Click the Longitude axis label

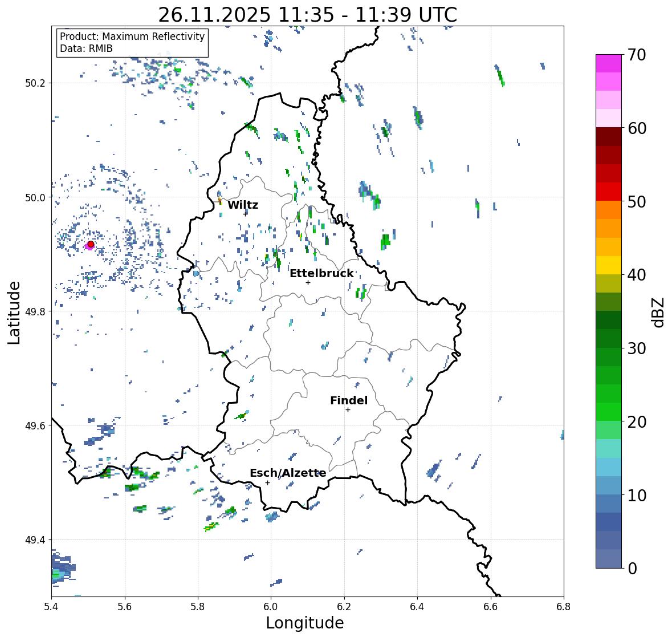305,623
